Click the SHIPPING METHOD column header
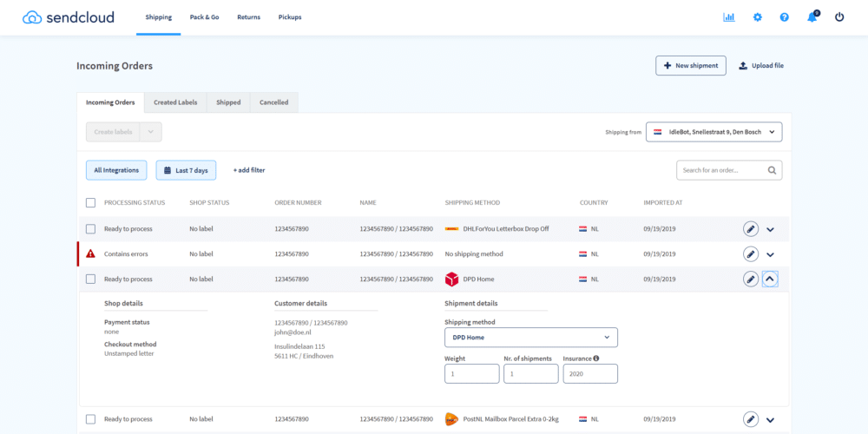Screen dimensions: 868x434 pyautogui.click(x=472, y=202)
